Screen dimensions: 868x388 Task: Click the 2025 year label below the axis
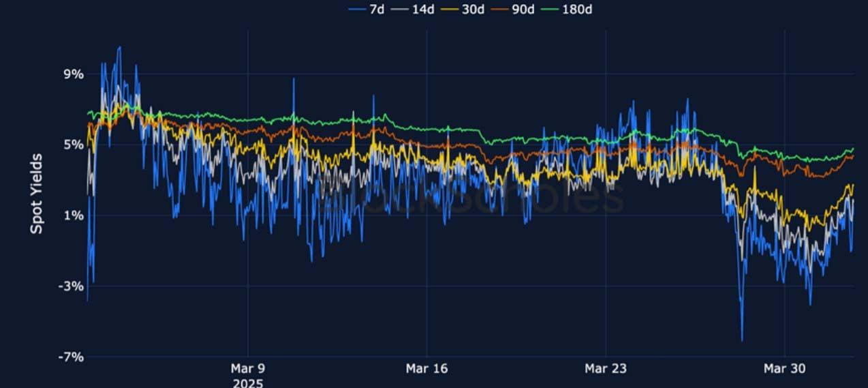coord(247,383)
